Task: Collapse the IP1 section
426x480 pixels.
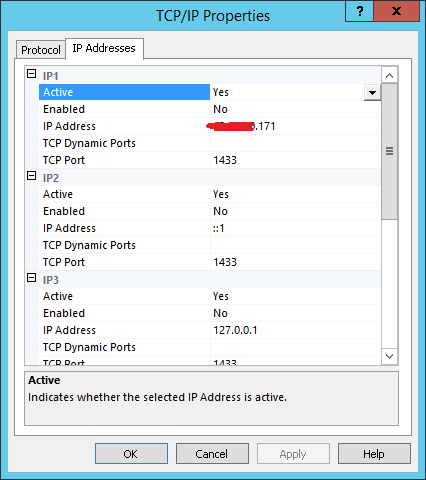Action: [31, 74]
